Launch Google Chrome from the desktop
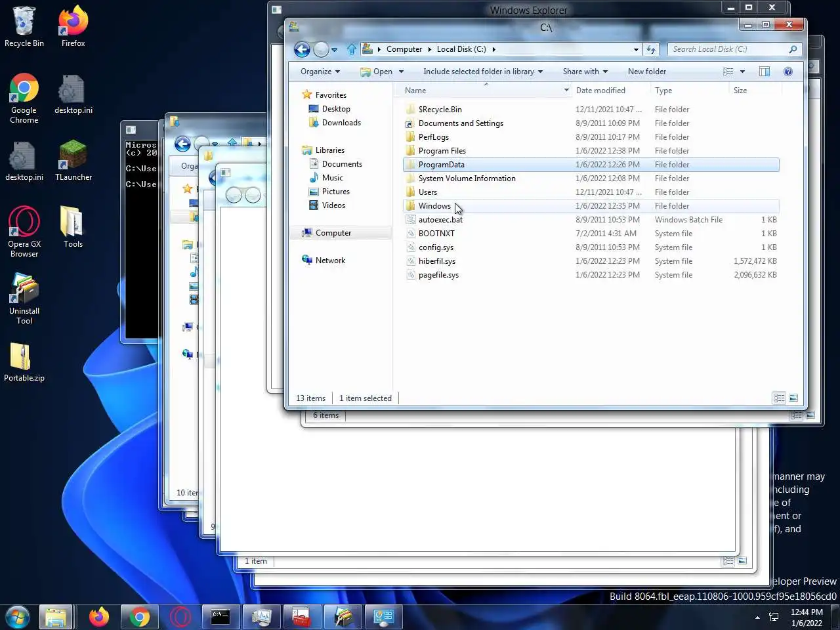Image resolution: width=840 pixels, height=630 pixels. coord(24,98)
